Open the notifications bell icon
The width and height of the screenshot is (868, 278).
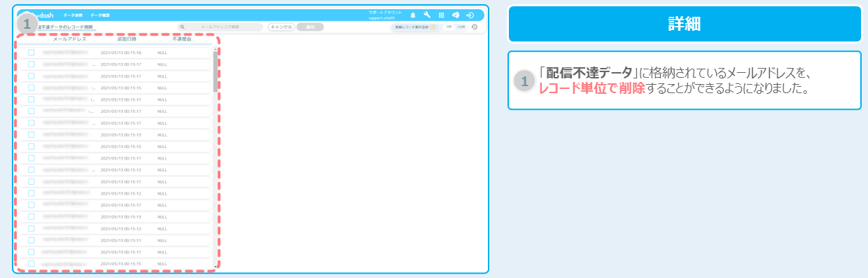coord(412,15)
